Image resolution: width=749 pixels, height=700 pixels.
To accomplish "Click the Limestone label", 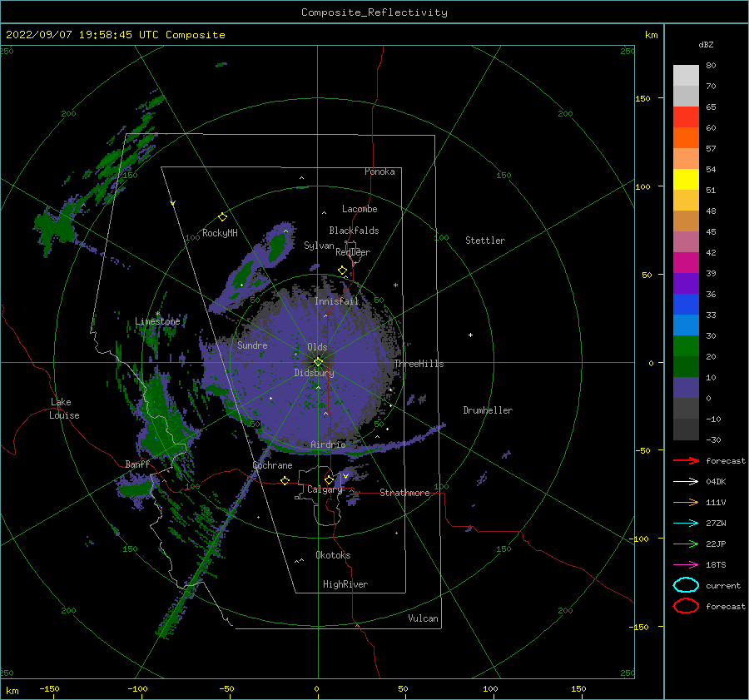I will (x=157, y=321).
